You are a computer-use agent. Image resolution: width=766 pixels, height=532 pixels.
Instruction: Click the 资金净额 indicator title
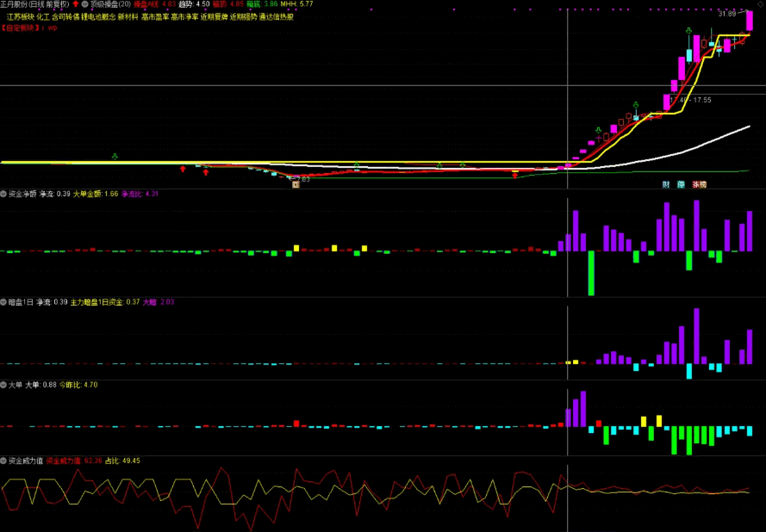click(22, 194)
